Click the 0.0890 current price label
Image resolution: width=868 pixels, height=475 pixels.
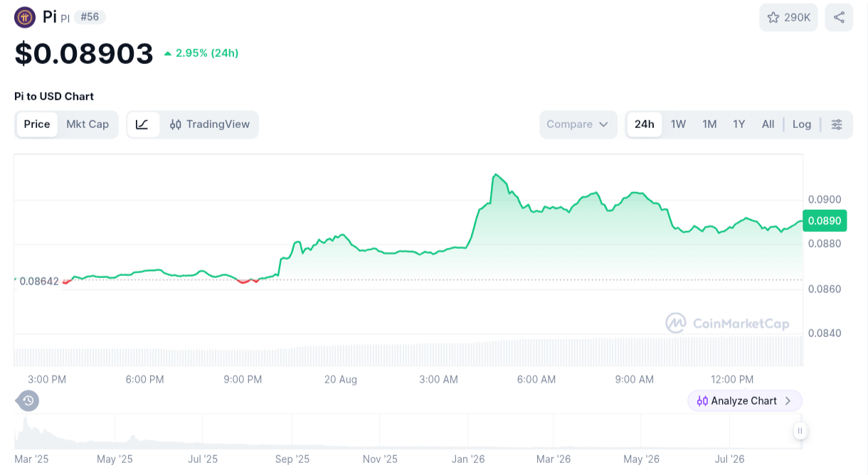pos(825,221)
